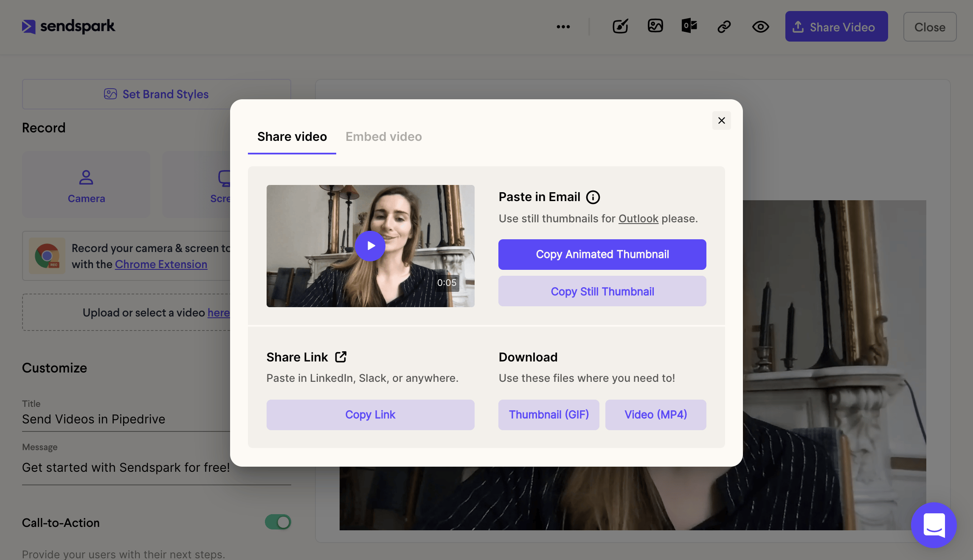Open Share Link external link icon
973x560 pixels.
pyautogui.click(x=341, y=357)
